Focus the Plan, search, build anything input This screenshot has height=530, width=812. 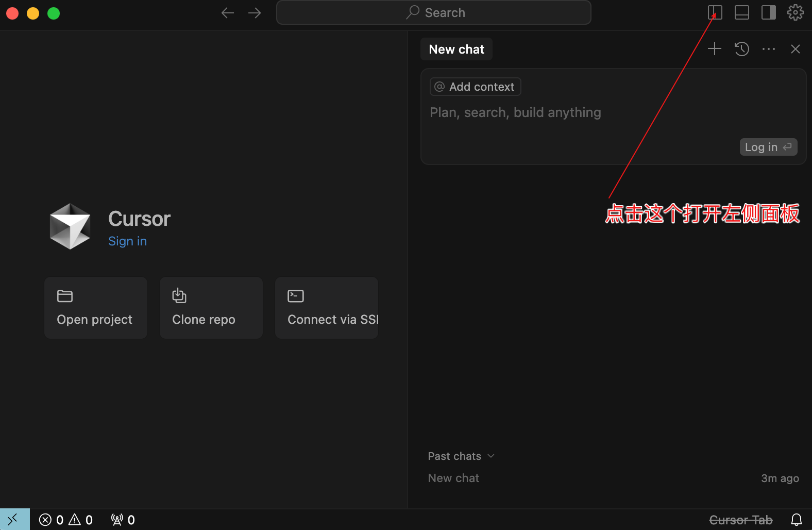(x=515, y=112)
